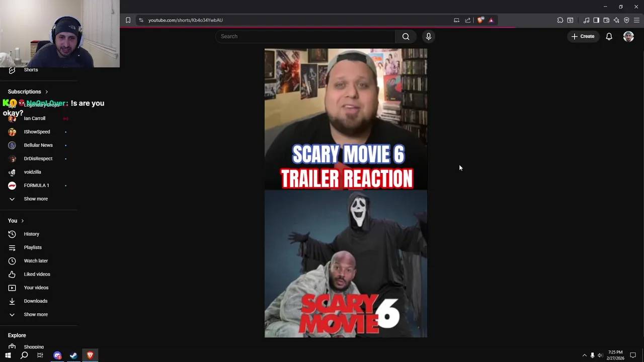Open the media control music note icon
The image size is (644, 362).
click(586, 20)
